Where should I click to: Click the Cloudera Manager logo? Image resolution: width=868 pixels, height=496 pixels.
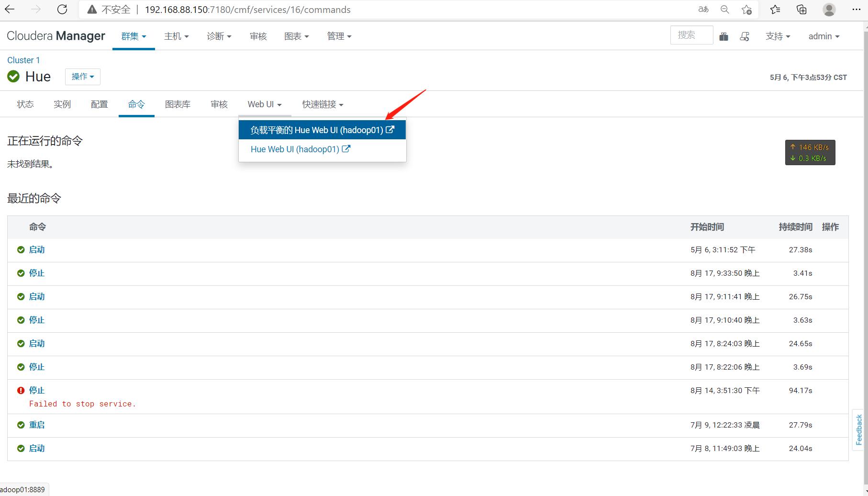(56, 36)
